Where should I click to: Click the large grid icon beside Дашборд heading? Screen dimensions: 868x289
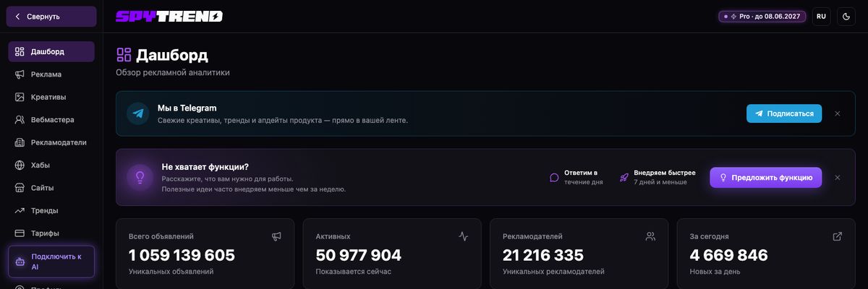click(124, 55)
